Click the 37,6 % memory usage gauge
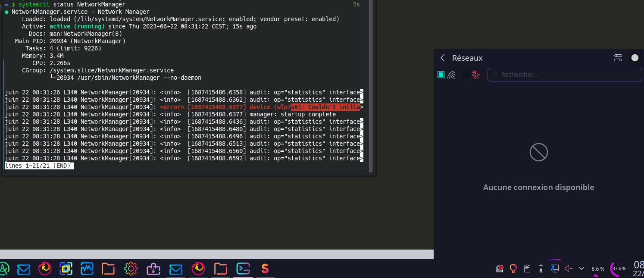644x278 pixels. [x=619, y=269]
